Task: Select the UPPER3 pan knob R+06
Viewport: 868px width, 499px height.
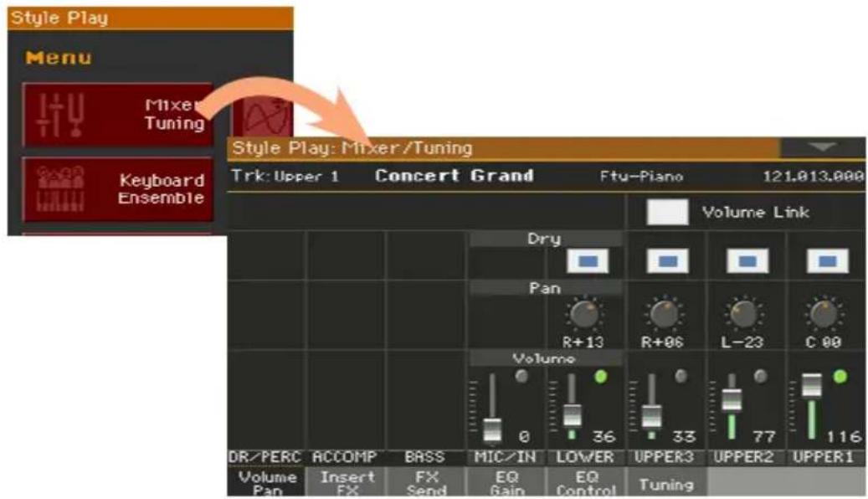Action: point(664,314)
